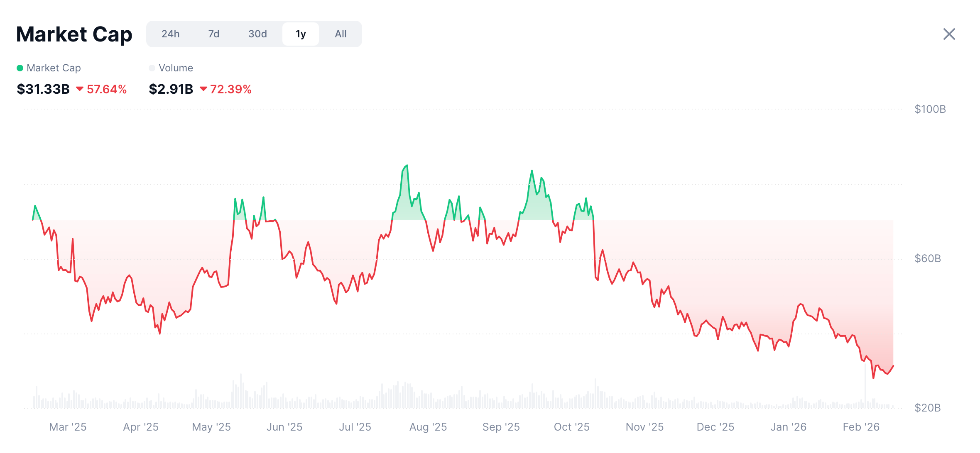Image resolution: width=980 pixels, height=453 pixels.
Task: Choose the 30d time range
Action: click(257, 34)
